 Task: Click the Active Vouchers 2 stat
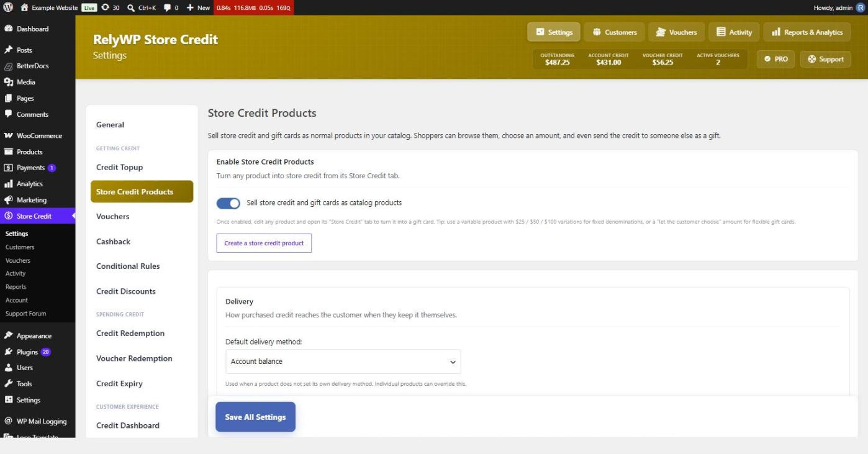coord(718,59)
